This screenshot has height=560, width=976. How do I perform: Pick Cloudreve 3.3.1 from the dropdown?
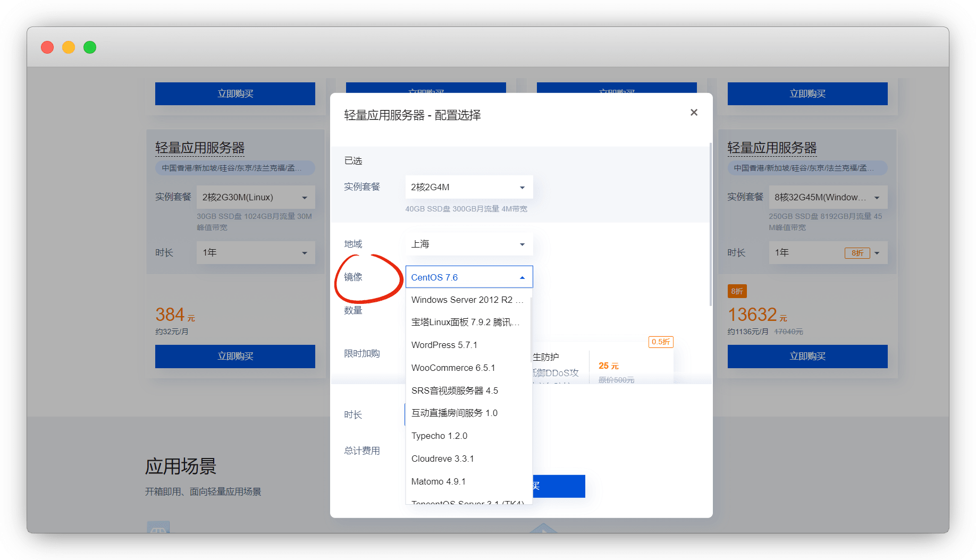(x=442, y=459)
